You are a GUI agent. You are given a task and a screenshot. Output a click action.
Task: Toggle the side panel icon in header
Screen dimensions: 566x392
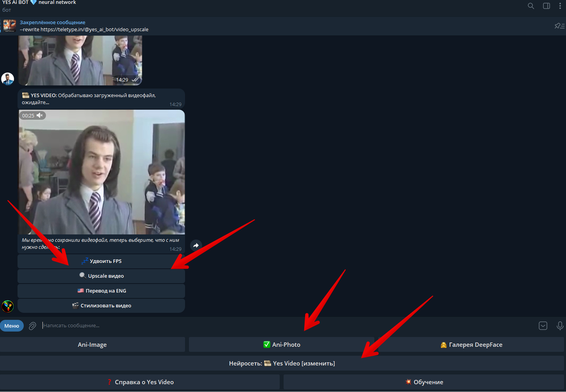pyautogui.click(x=546, y=6)
